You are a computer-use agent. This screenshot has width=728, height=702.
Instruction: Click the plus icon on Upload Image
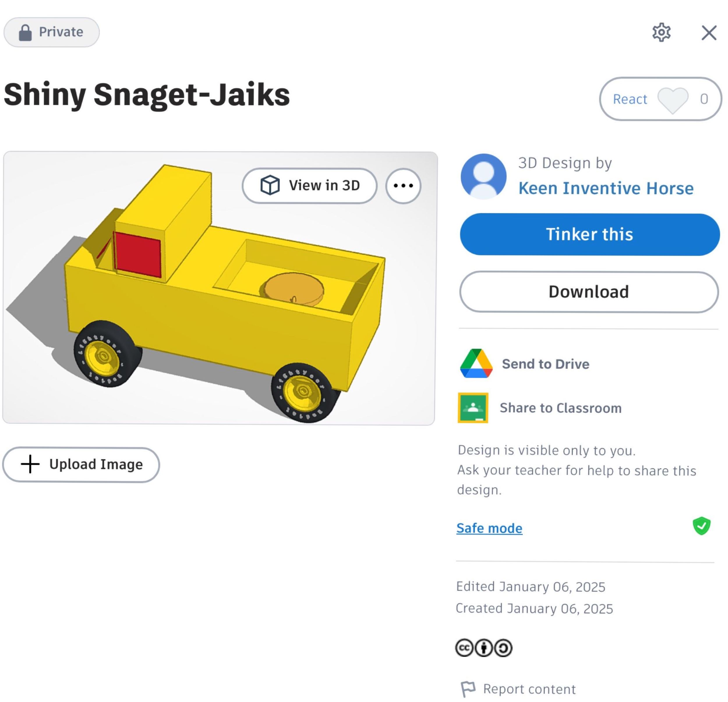click(30, 464)
